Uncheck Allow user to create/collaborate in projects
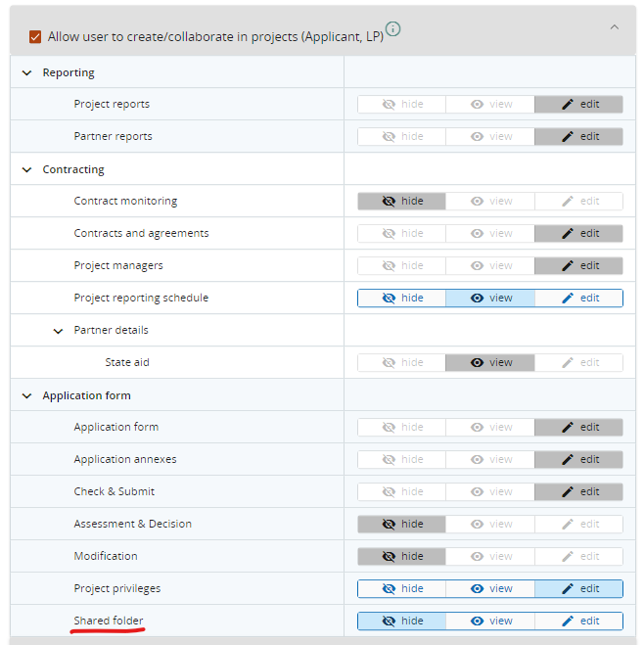This screenshot has height=645, width=644. [x=35, y=37]
